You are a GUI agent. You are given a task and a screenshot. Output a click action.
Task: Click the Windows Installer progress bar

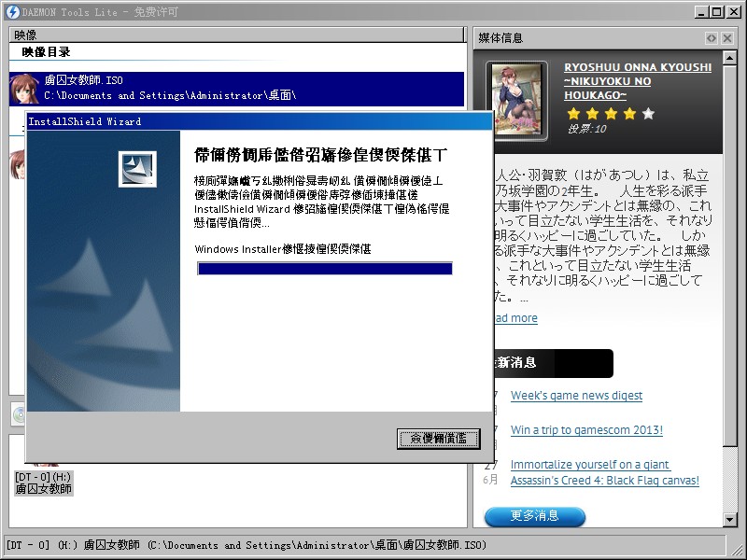pos(325,269)
